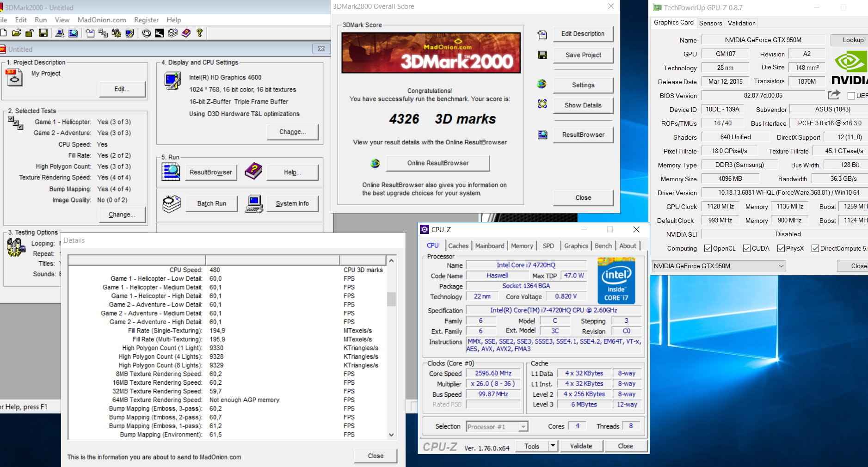The image size is (868, 467).
Task: Open the NVIDIA GeForce GTX 950M dropdown
Action: (719, 266)
